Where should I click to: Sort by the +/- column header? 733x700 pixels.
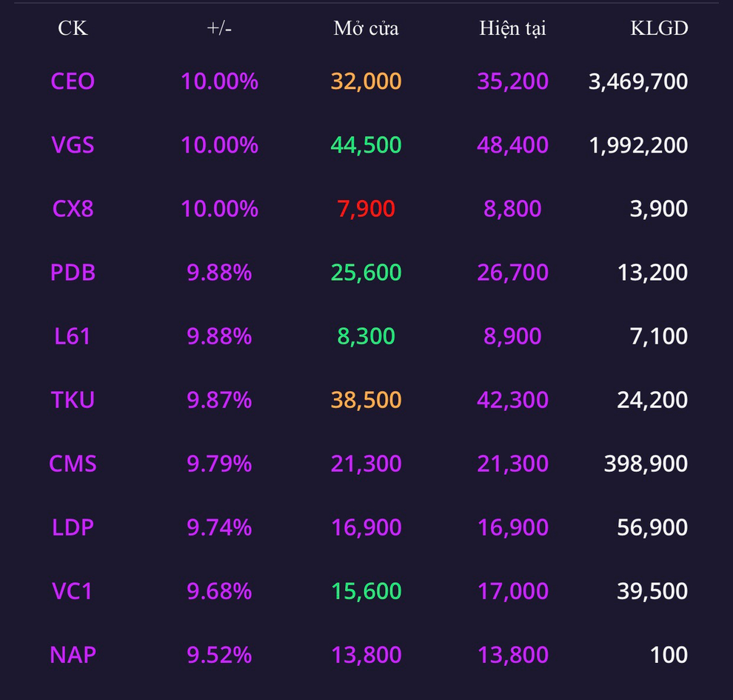coord(219,28)
